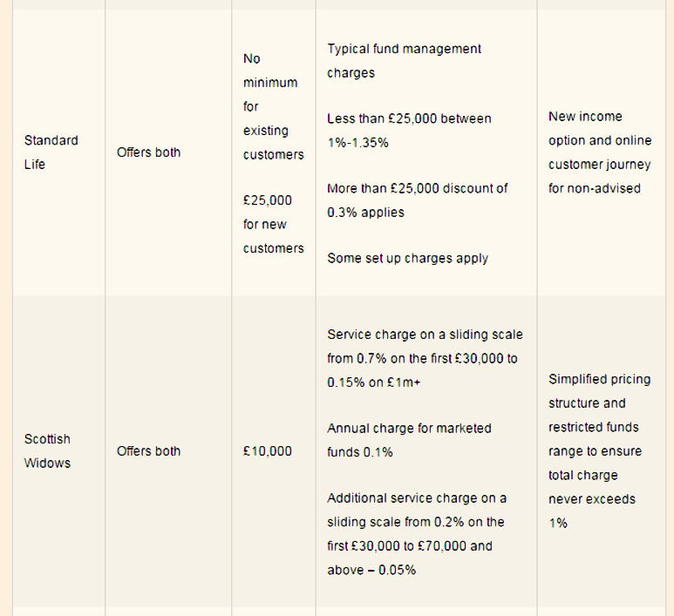Click the £10,000 minimum investment cell

click(268, 451)
